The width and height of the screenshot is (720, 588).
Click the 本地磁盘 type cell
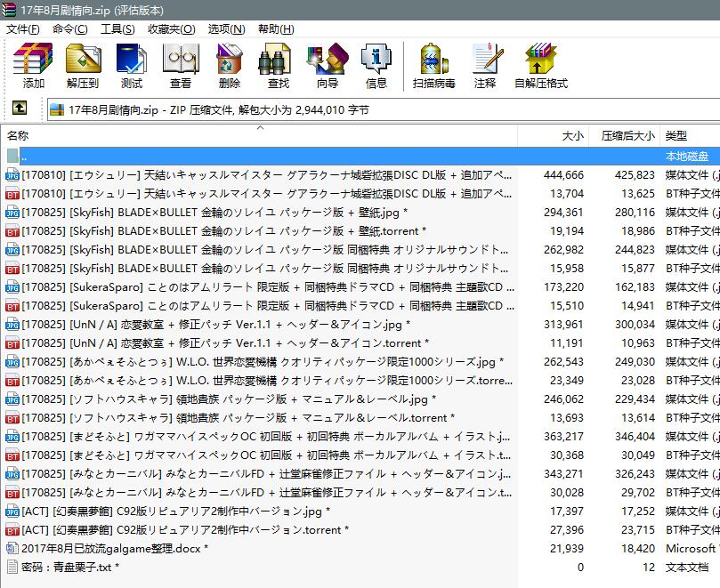click(x=687, y=157)
